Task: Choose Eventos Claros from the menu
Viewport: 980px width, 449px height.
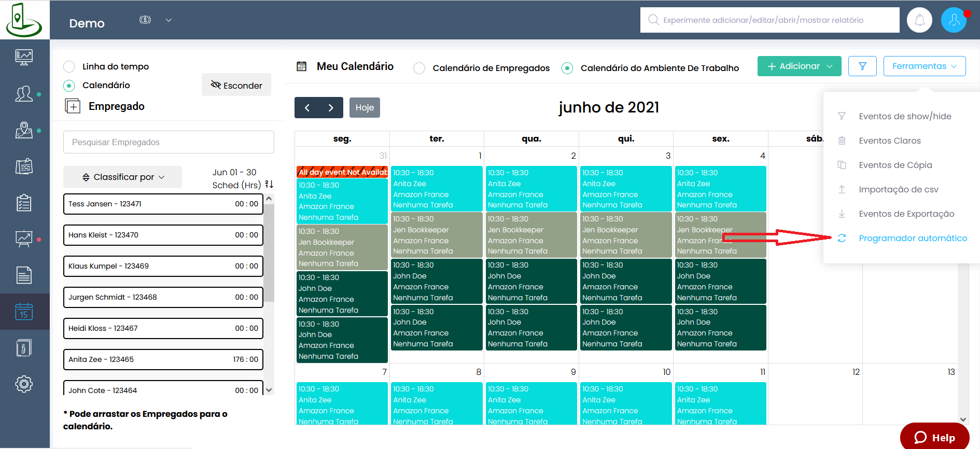Action: click(890, 141)
